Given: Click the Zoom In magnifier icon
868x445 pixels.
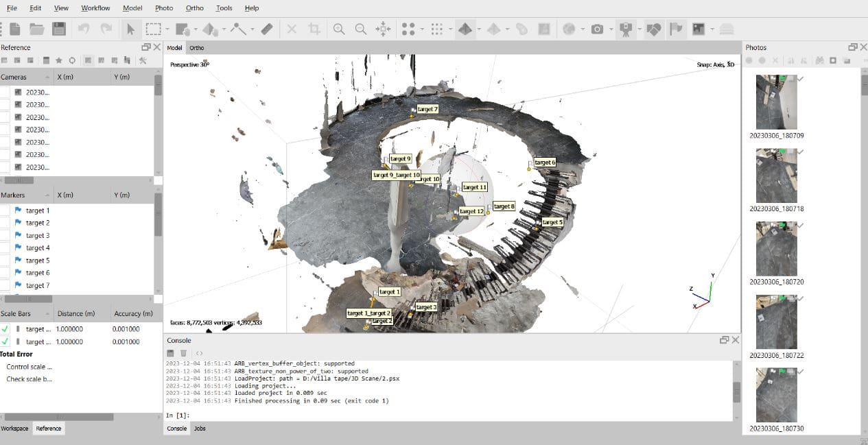Looking at the screenshot, I should pyautogui.click(x=339, y=29).
